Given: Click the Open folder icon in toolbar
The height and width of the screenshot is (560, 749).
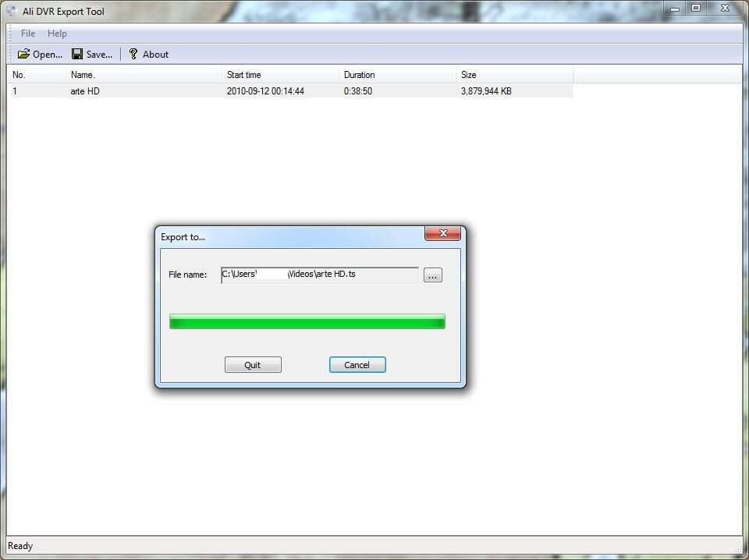Looking at the screenshot, I should click(23, 54).
